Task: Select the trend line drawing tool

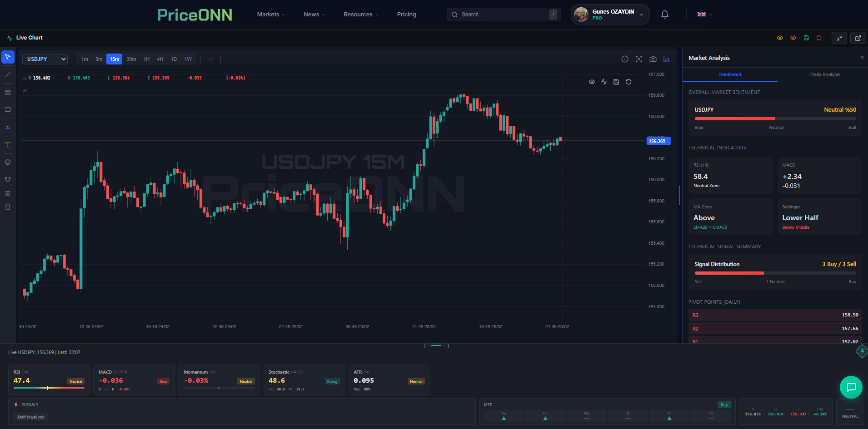Action: 8,75
